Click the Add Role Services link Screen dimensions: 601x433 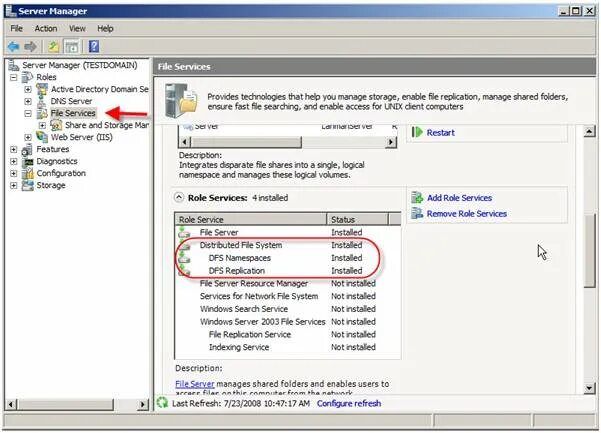tap(459, 198)
